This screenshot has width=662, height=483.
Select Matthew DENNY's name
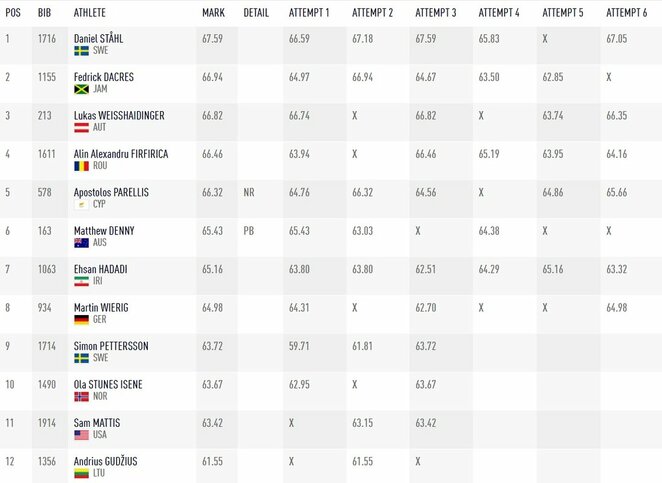click(x=103, y=230)
